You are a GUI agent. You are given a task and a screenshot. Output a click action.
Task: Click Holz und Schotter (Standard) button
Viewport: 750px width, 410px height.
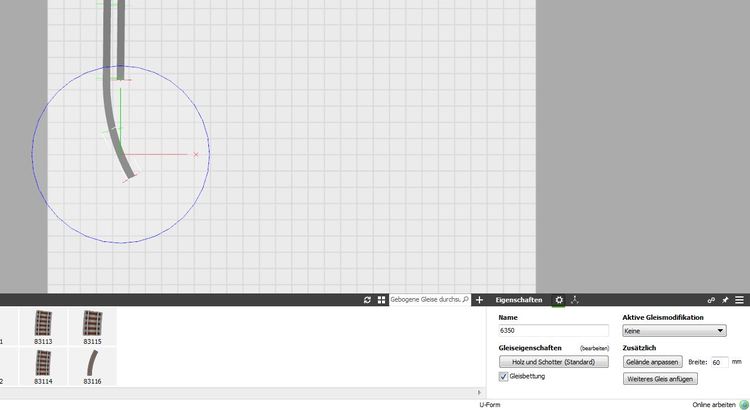(x=553, y=361)
